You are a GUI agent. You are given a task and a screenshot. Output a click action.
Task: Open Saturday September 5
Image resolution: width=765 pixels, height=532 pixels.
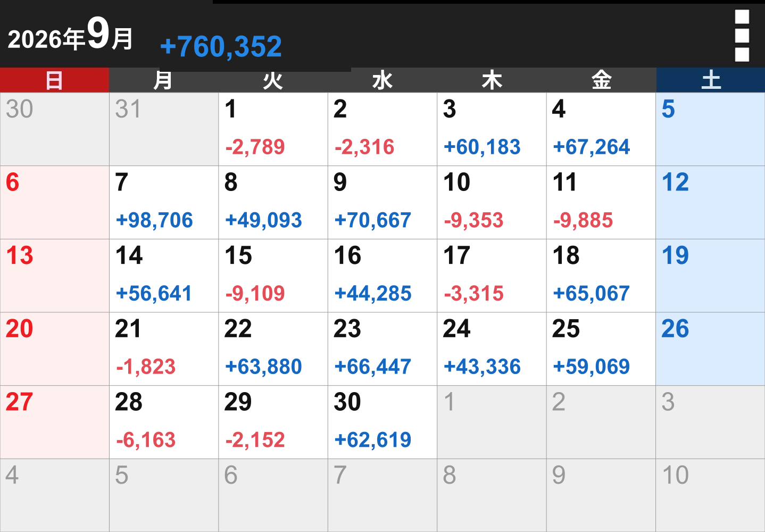coord(711,129)
